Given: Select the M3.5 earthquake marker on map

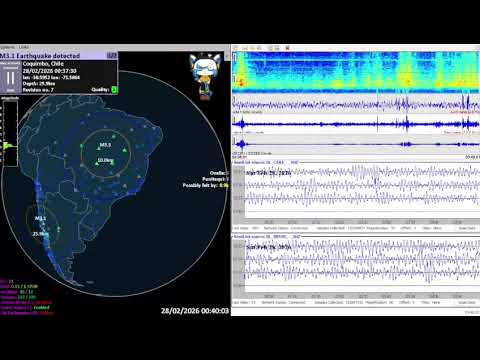Looking at the screenshot, I should (x=105, y=145).
